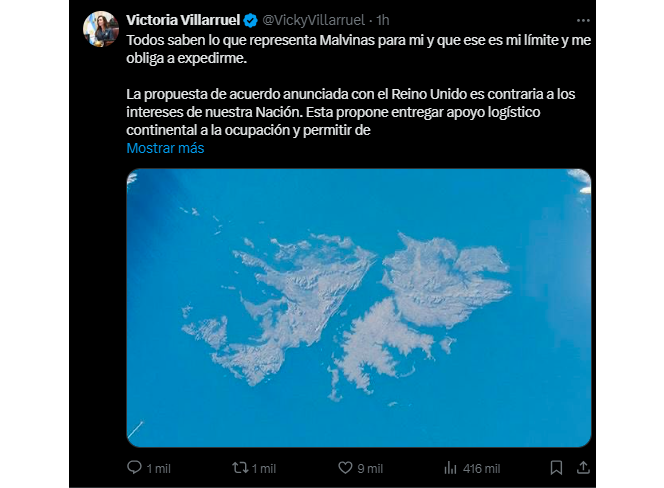Image resolution: width=664 pixels, height=488 pixels.
Task: Click the 416 mil views count
Action: [481, 469]
